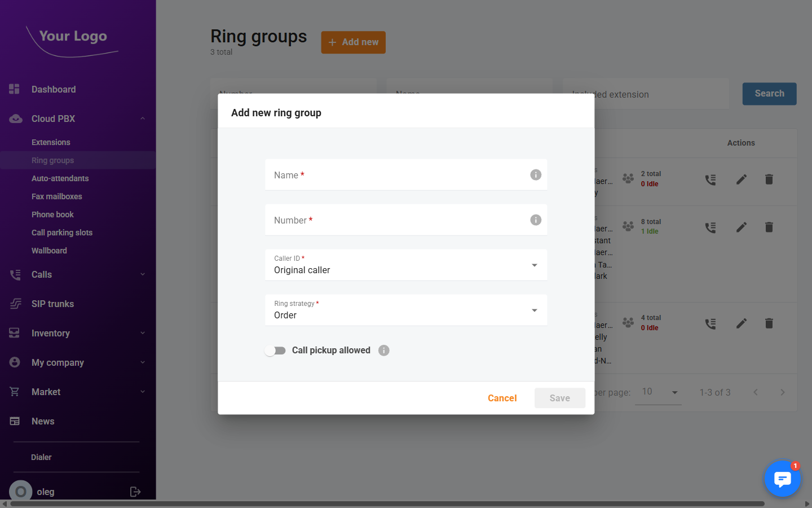This screenshot has width=812, height=508.
Task: Open the Ring strategy dropdown
Action: click(x=533, y=310)
